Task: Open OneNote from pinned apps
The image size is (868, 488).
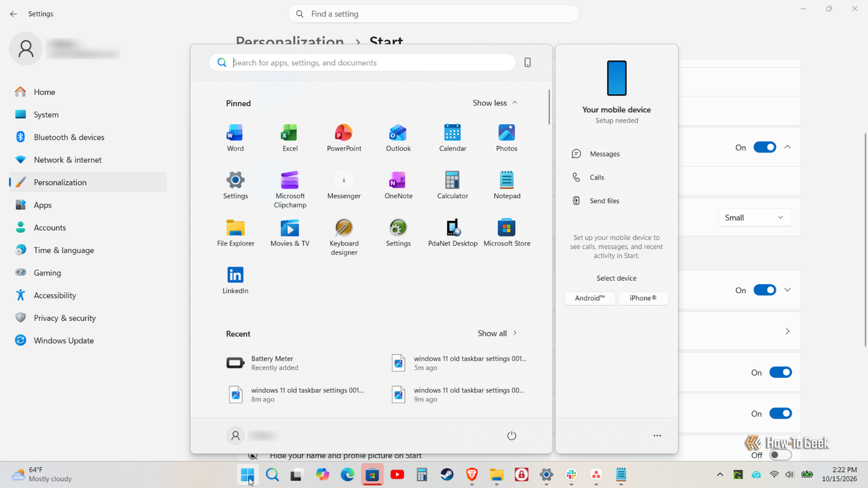Action: [398, 185]
